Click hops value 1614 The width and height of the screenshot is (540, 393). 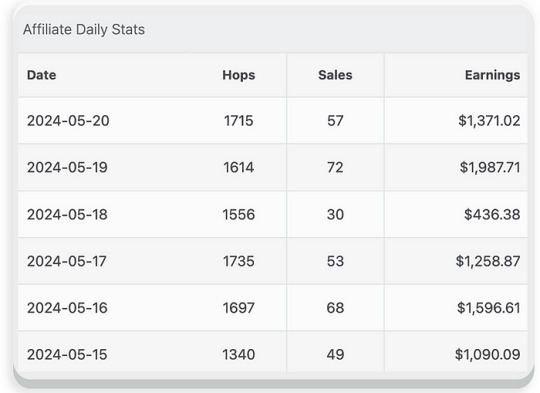coord(239,167)
